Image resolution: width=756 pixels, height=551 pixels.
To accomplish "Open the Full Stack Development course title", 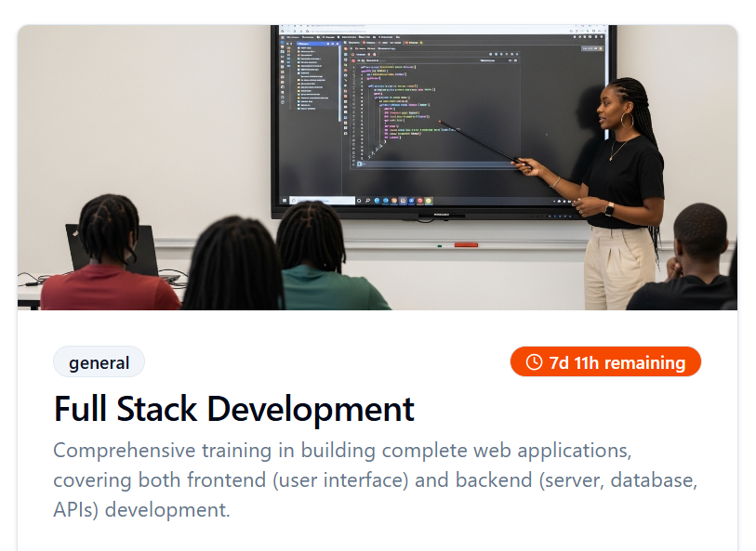I will click(x=233, y=409).
